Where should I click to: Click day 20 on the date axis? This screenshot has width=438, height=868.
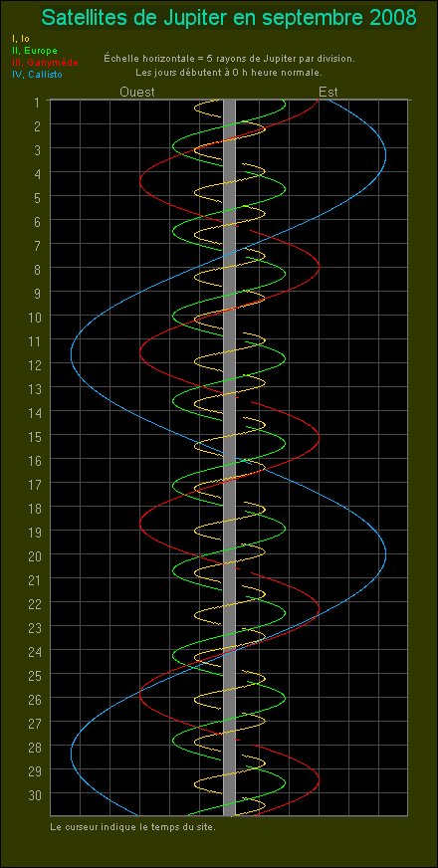(x=34, y=555)
